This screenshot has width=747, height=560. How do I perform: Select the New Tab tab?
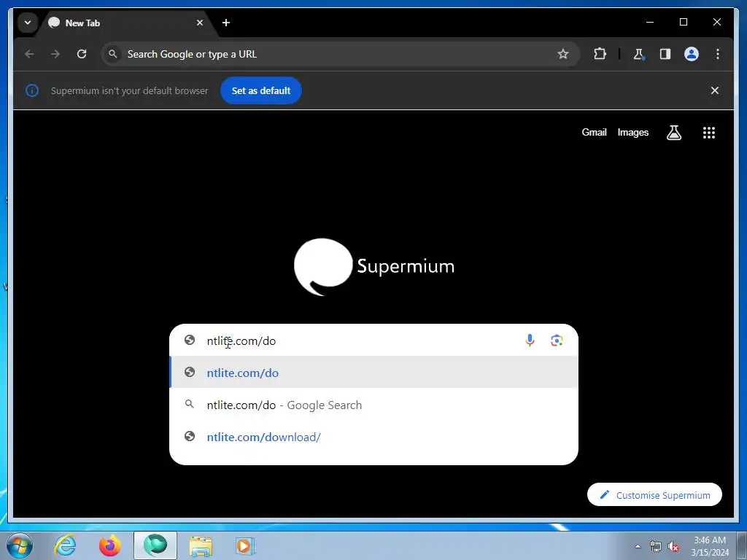pyautogui.click(x=127, y=23)
